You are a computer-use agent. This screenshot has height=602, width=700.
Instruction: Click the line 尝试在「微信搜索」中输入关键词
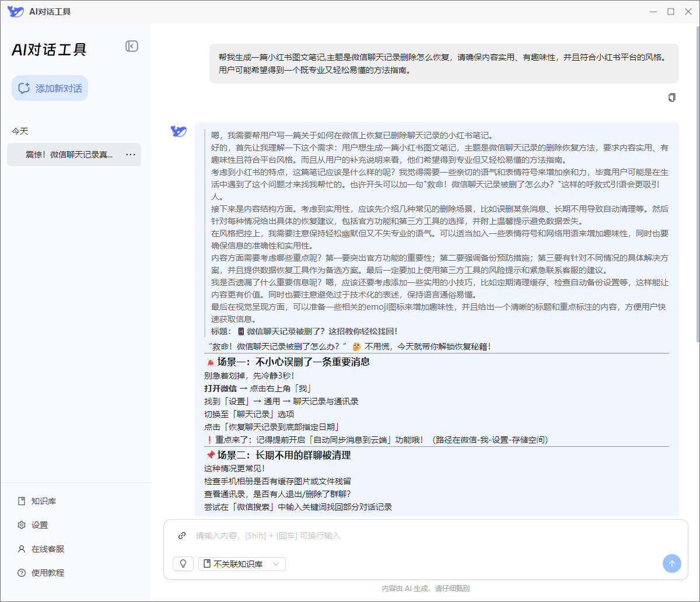[298, 507]
